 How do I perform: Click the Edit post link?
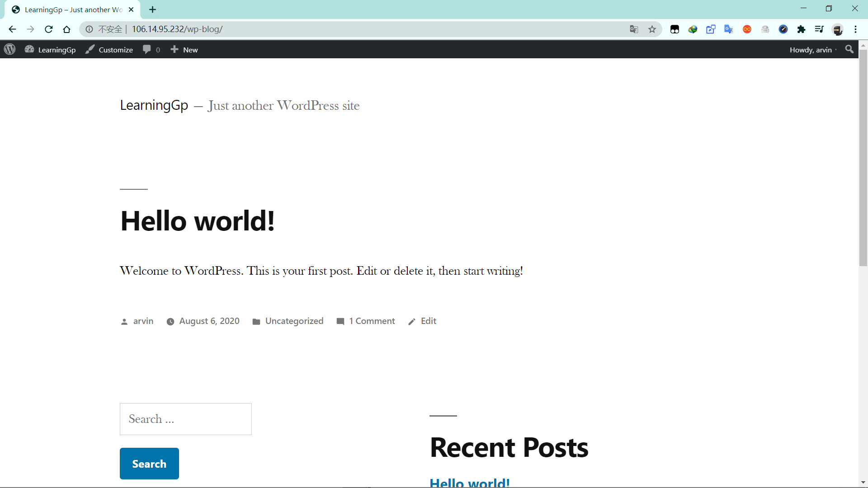pos(428,321)
